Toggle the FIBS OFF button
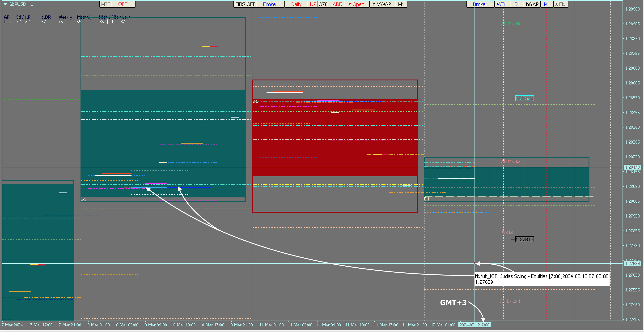Viewport: 644px width, 332px height. [x=245, y=4]
